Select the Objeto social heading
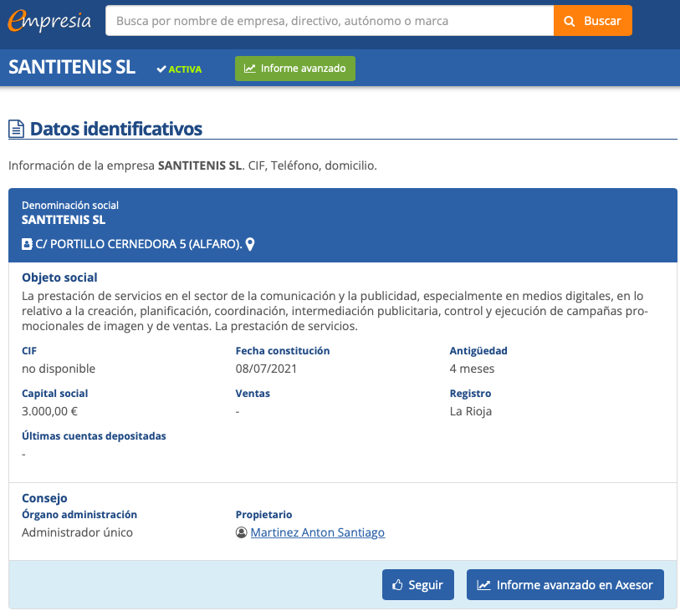The width and height of the screenshot is (680, 616). click(x=60, y=277)
